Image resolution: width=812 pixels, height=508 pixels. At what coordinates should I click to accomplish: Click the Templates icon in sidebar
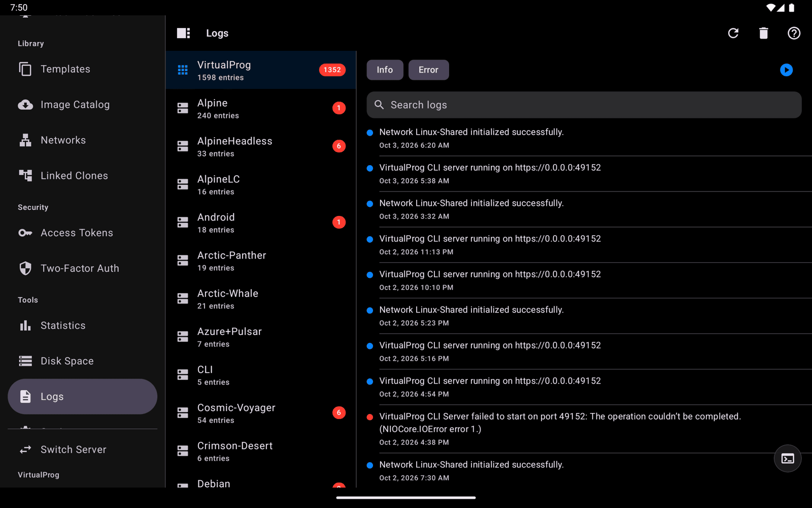pos(25,69)
